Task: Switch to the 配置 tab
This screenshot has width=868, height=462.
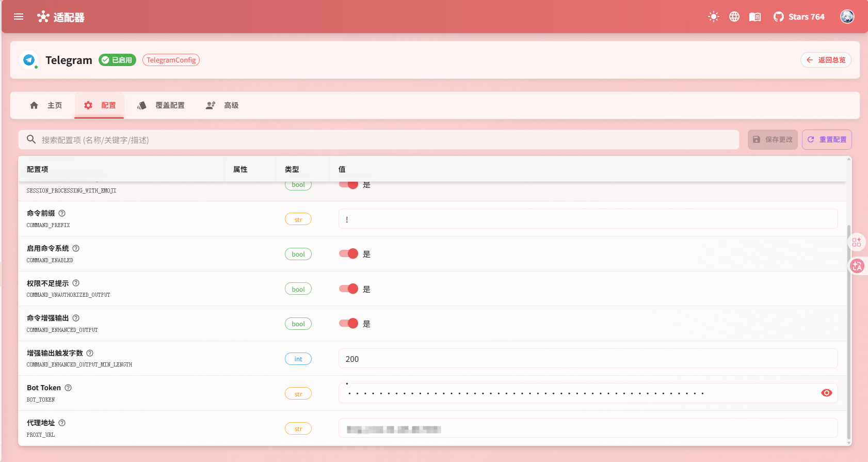Action: point(100,105)
